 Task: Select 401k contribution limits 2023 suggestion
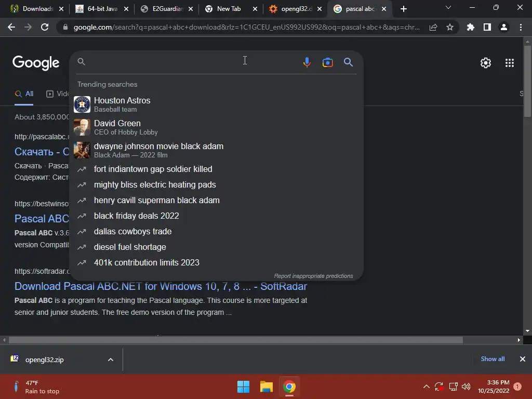216,262
